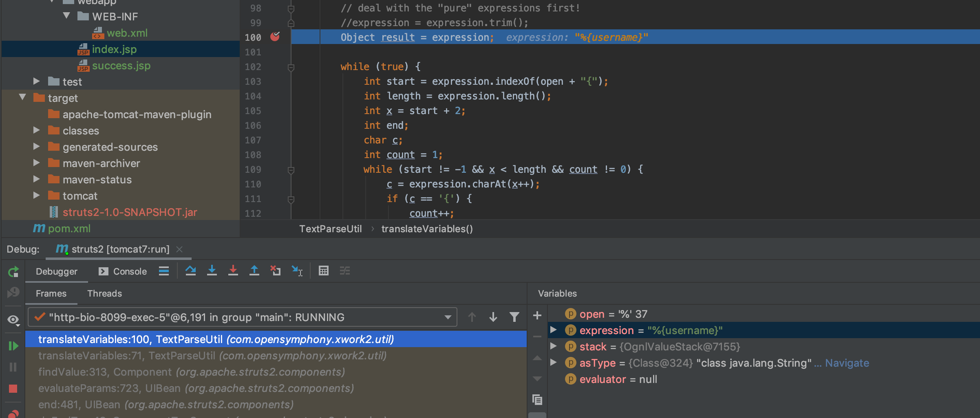Select index.jsp in project tree
The width and height of the screenshot is (980, 418).
tap(114, 49)
